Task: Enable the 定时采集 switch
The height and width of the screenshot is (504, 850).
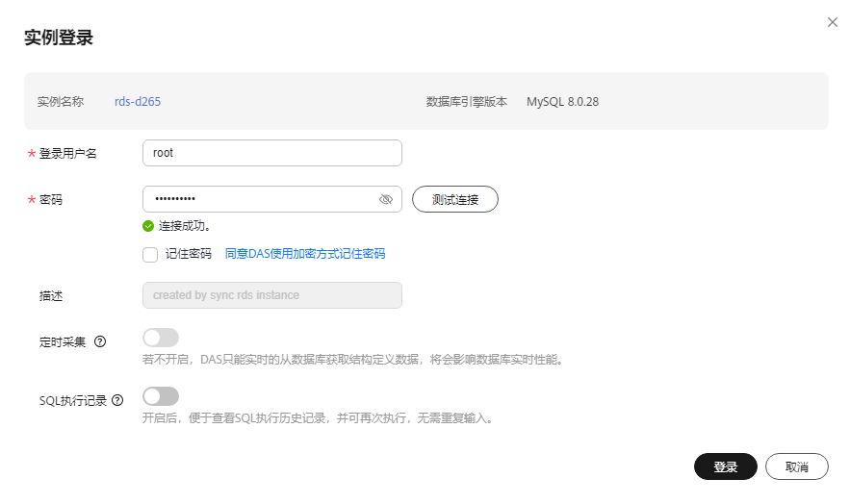Action: pyautogui.click(x=161, y=338)
